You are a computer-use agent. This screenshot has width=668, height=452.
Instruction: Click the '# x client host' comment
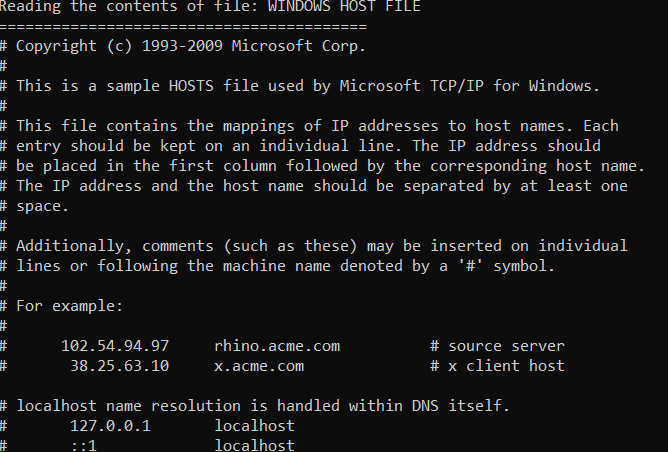coord(497,366)
